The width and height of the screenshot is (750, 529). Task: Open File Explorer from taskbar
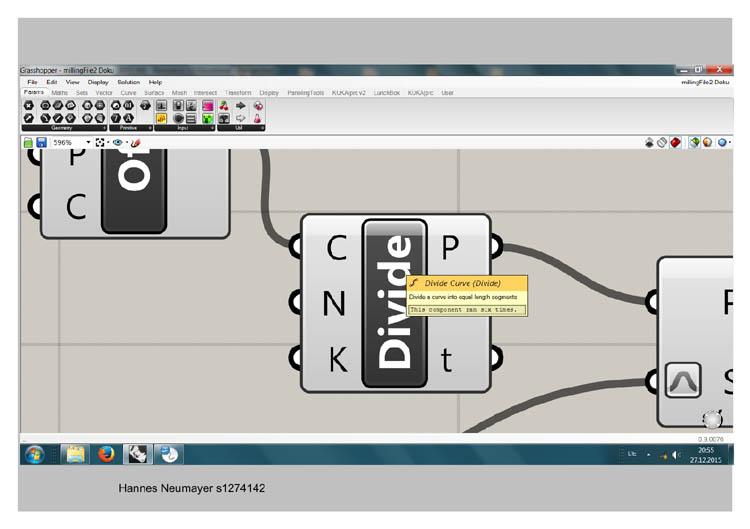tap(76, 454)
